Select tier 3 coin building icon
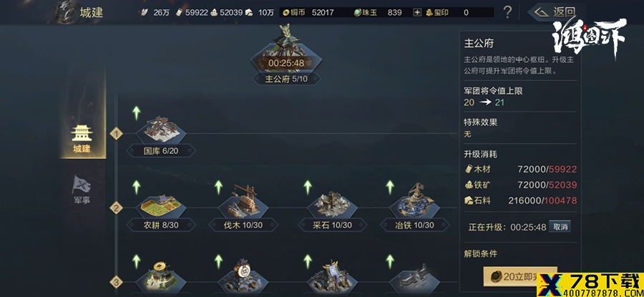 [x=160, y=276]
